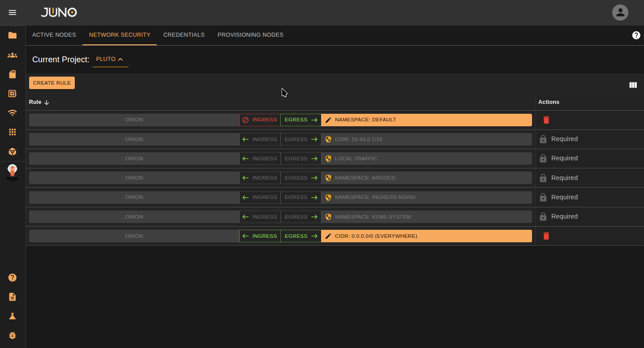Toggle Ingress on the Namespace: Default rule
Image resolution: width=644 pixels, height=348 pixels.
[260, 120]
